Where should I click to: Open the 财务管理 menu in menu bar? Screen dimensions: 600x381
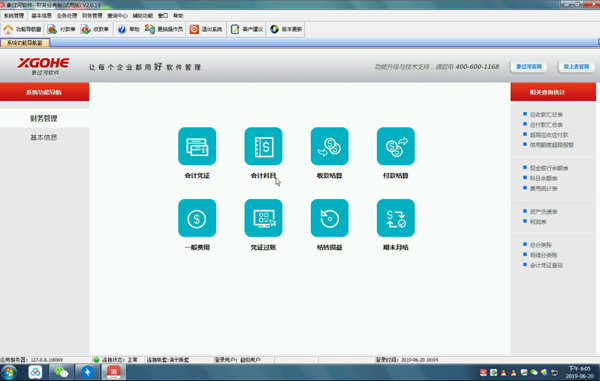(x=92, y=16)
